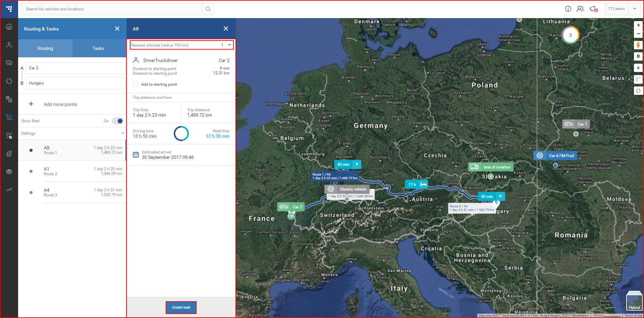Click the arrival date 30 September 2017 09:46
This screenshot has width=644, height=318.
point(168,157)
